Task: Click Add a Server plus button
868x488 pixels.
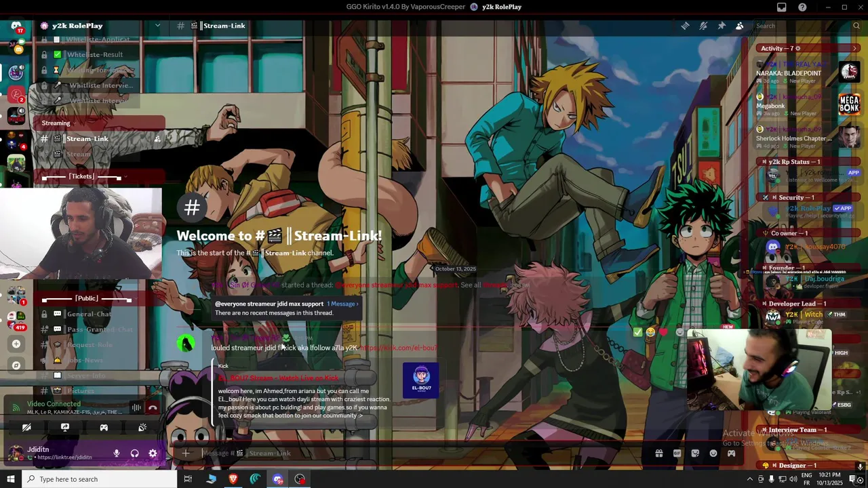Action: [x=16, y=344]
